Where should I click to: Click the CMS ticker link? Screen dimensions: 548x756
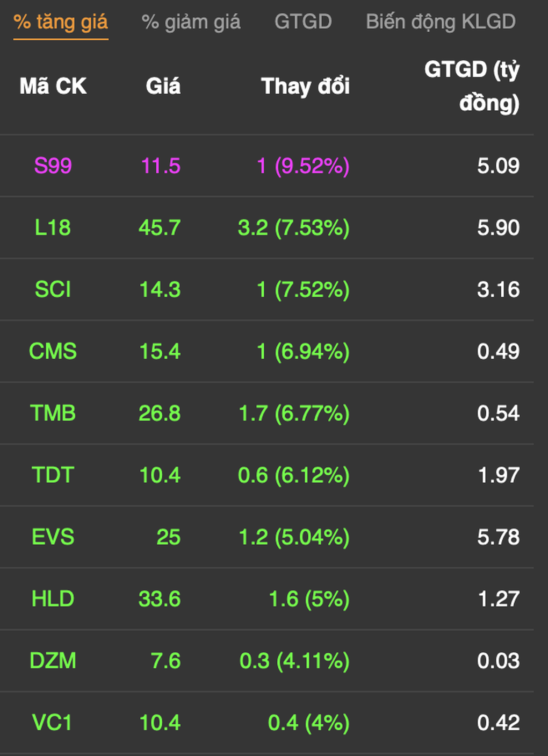(x=53, y=351)
